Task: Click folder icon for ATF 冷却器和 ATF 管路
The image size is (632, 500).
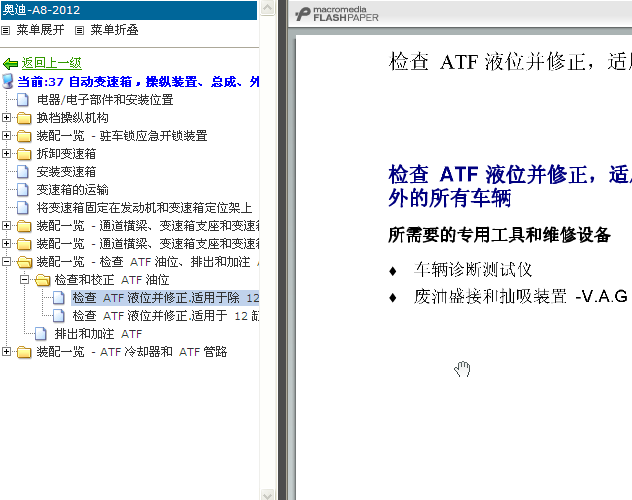Action: pos(24,352)
